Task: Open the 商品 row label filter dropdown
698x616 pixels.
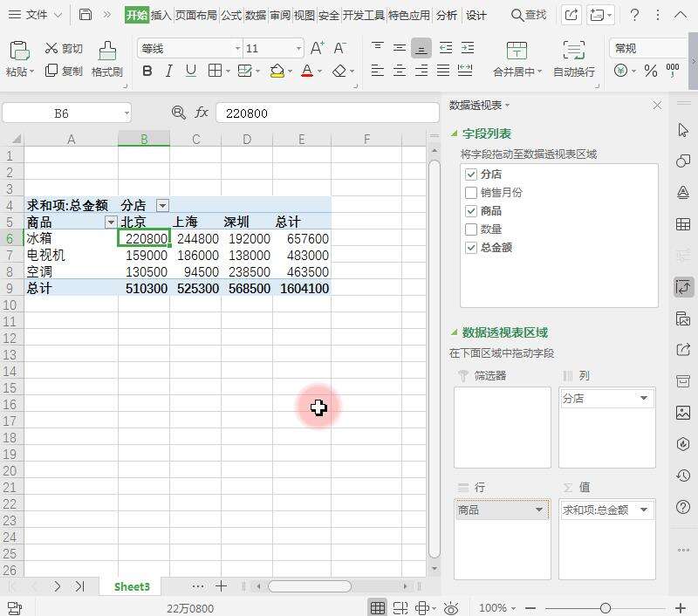Action: pyautogui.click(x=110, y=222)
